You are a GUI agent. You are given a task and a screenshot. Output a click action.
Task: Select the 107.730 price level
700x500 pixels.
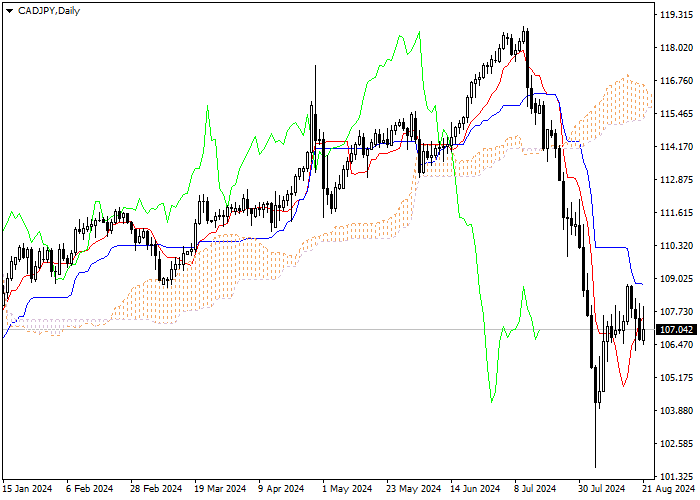point(676,312)
